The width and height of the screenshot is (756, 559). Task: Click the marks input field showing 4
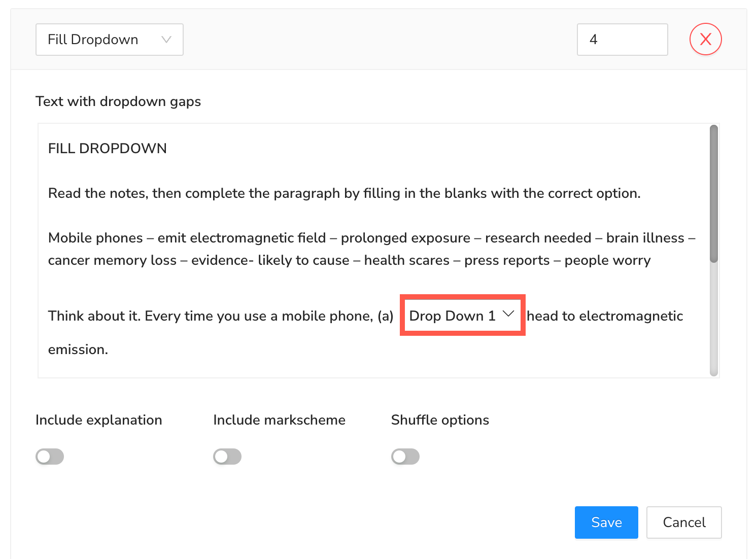[622, 40]
